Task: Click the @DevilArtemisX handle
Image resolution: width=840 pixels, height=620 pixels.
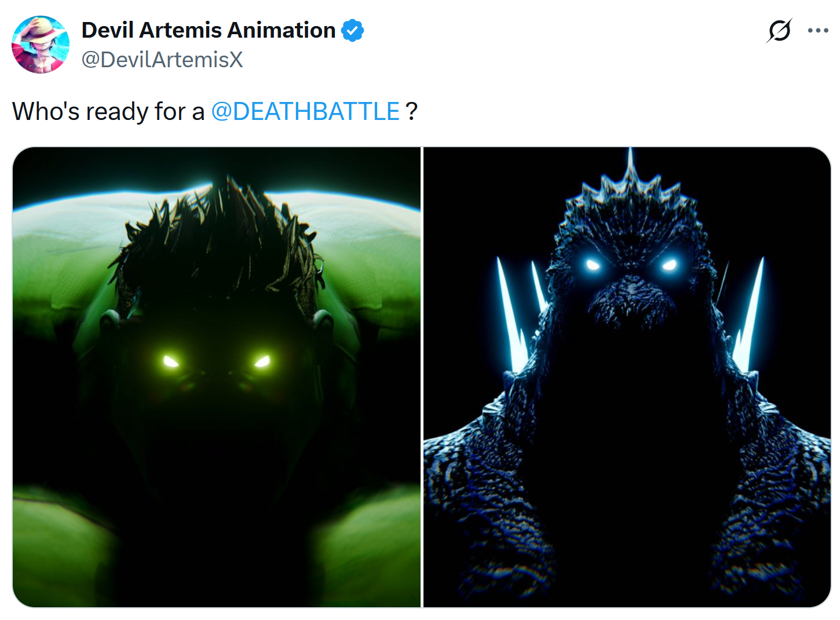Action: pyautogui.click(x=162, y=60)
